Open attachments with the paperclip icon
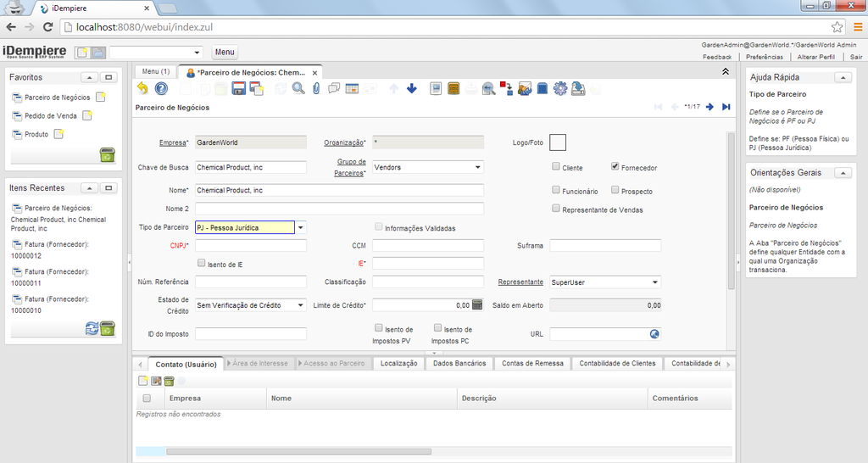The image size is (868, 463). 316,88
